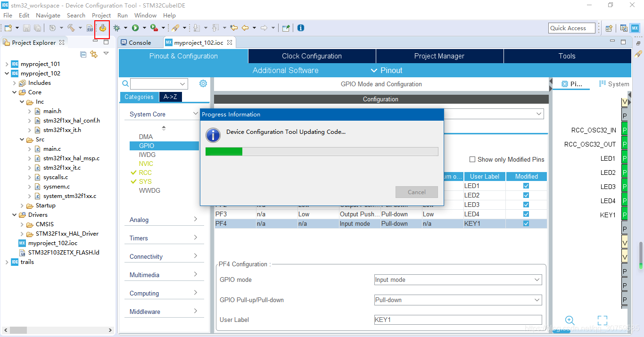Select the A->Z sorting tab
644x337 pixels.
point(171,97)
